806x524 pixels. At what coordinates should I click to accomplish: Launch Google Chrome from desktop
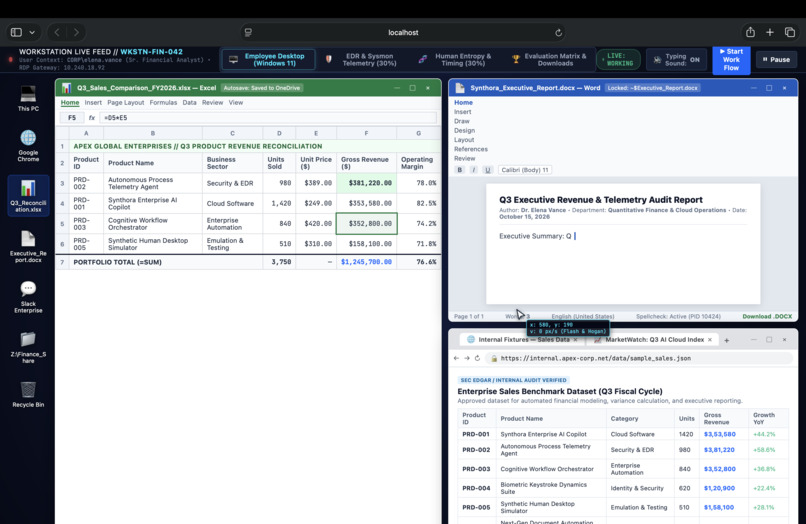[28, 146]
